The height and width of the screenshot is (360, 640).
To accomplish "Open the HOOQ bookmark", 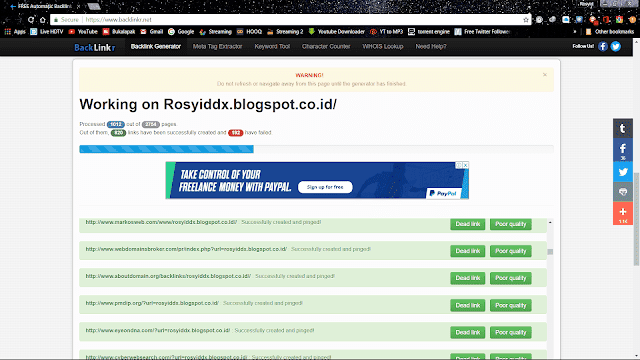I will tap(249, 31).
